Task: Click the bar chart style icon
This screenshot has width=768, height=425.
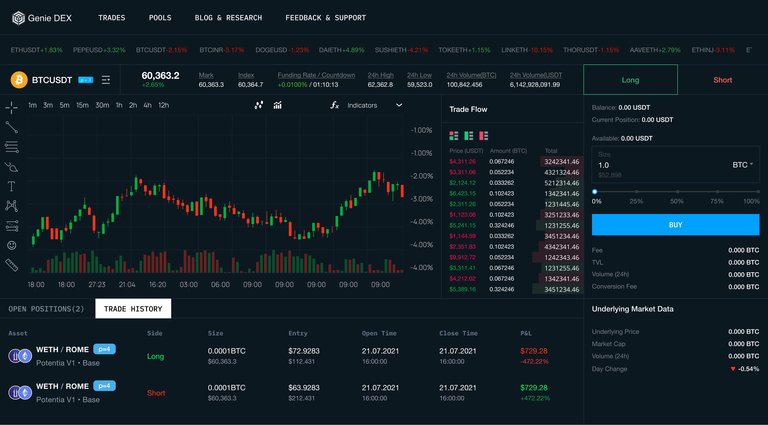Action: click(x=278, y=105)
